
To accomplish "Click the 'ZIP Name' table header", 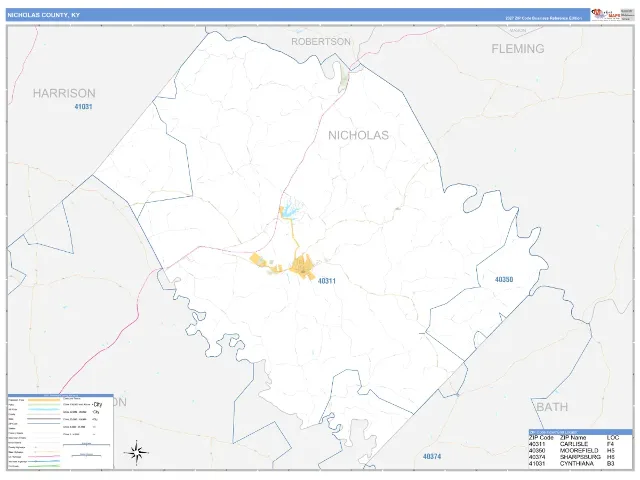I will (x=573, y=438).
